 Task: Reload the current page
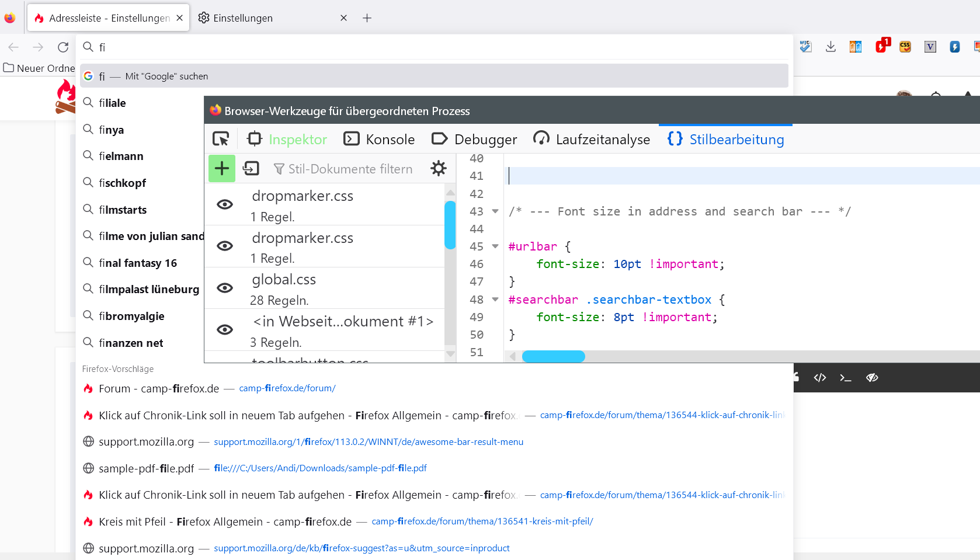coord(63,47)
